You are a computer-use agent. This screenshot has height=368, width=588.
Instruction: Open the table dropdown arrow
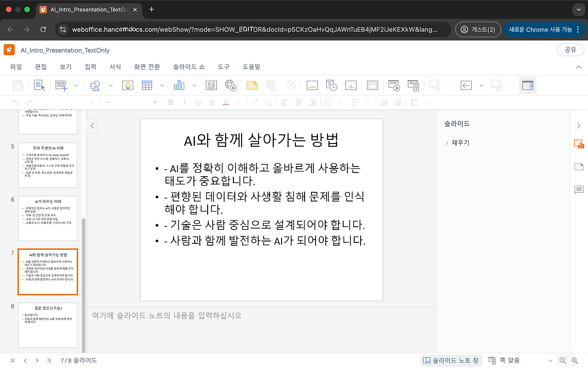click(162, 85)
